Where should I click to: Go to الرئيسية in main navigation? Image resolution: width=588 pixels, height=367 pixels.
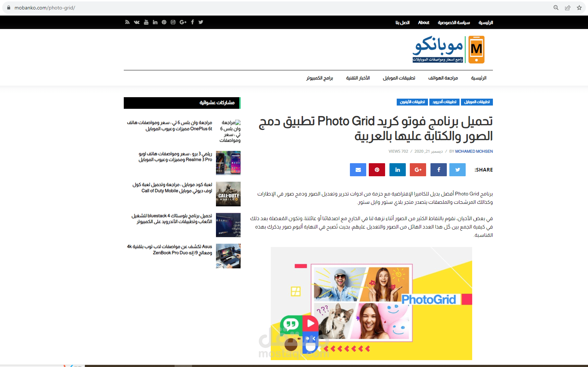(479, 78)
